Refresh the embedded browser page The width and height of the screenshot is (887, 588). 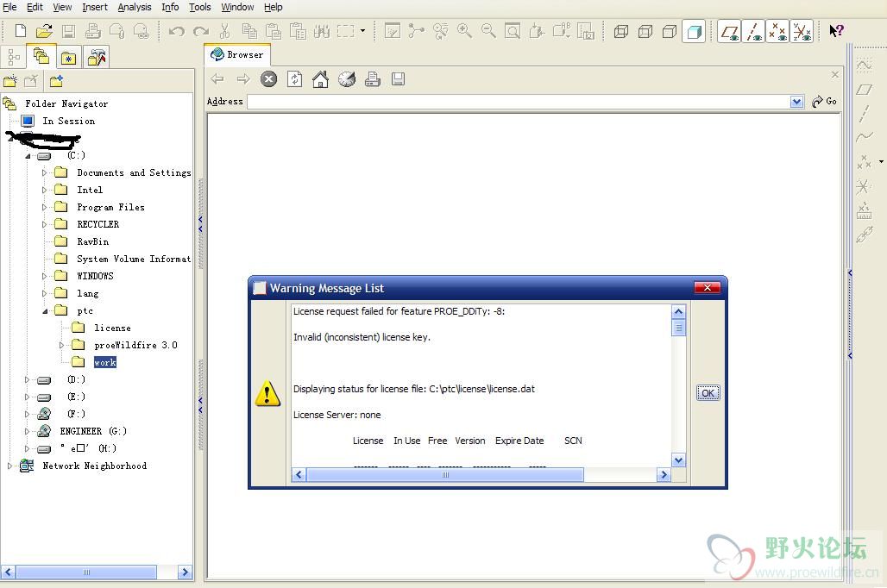295,79
